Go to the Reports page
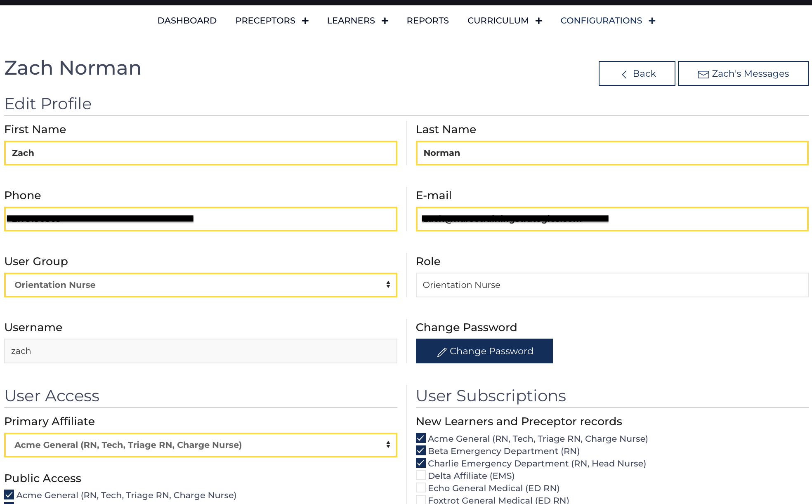Viewport: 812px width, 504px height. (x=427, y=21)
